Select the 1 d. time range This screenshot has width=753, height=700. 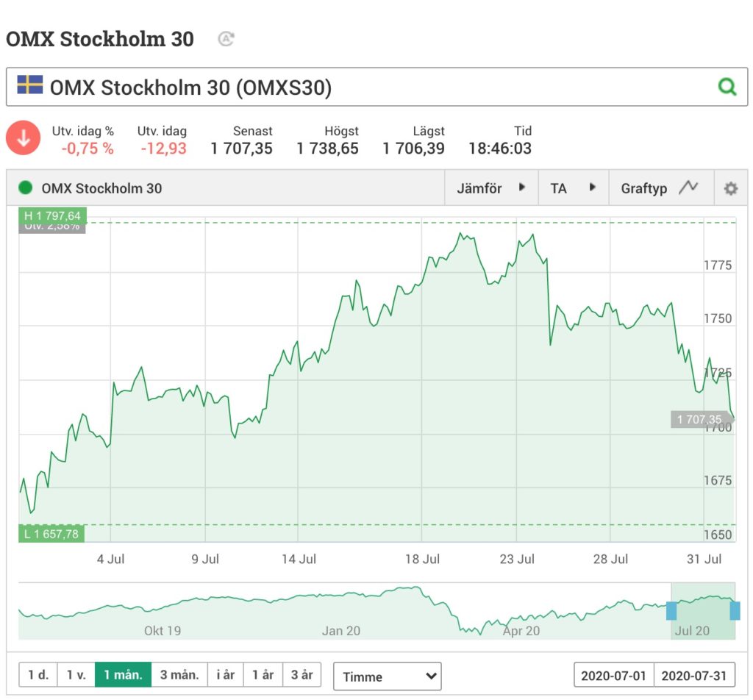click(38, 674)
